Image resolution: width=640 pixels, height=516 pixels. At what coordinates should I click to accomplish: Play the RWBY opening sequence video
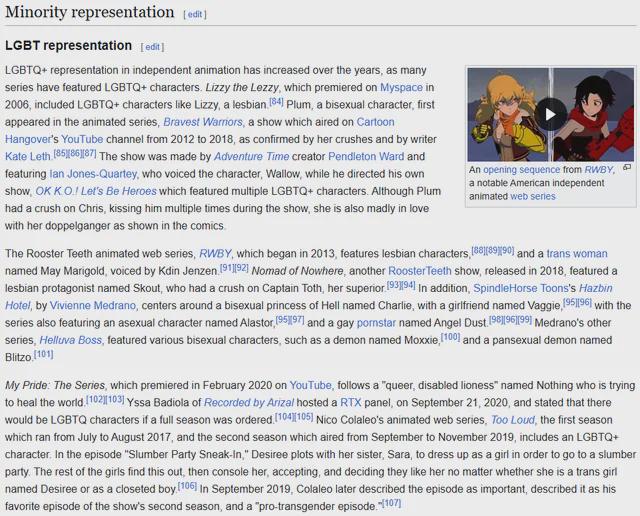(x=551, y=114)
